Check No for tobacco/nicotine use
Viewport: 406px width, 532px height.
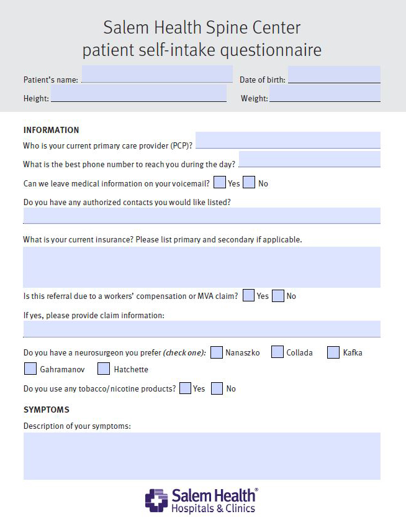217,388
